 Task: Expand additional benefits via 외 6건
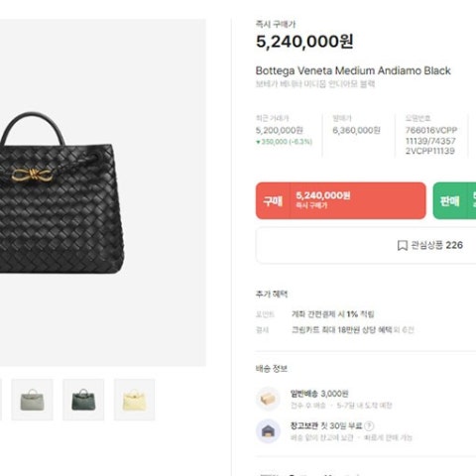click(404, 330)
